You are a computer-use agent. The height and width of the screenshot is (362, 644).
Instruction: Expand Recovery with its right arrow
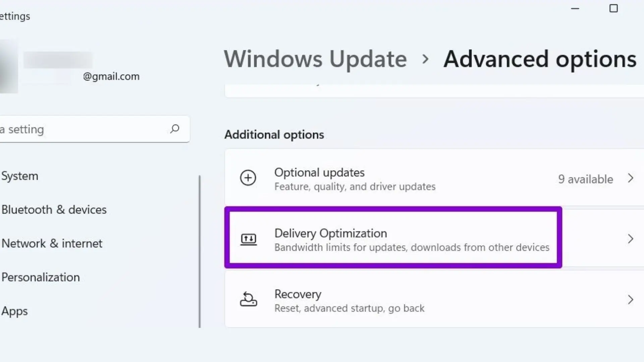click(x=631, y=299)
